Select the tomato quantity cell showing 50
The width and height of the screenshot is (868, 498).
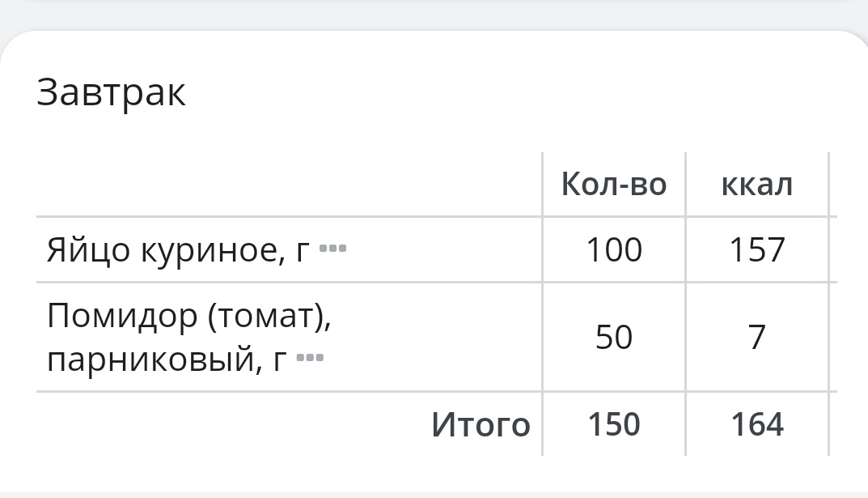click(x=612, y=336)
